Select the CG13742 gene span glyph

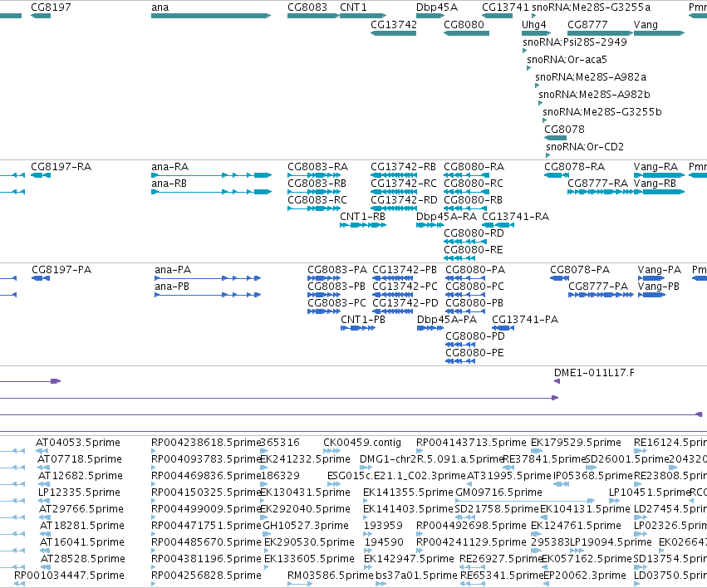(x=393, y=33)
